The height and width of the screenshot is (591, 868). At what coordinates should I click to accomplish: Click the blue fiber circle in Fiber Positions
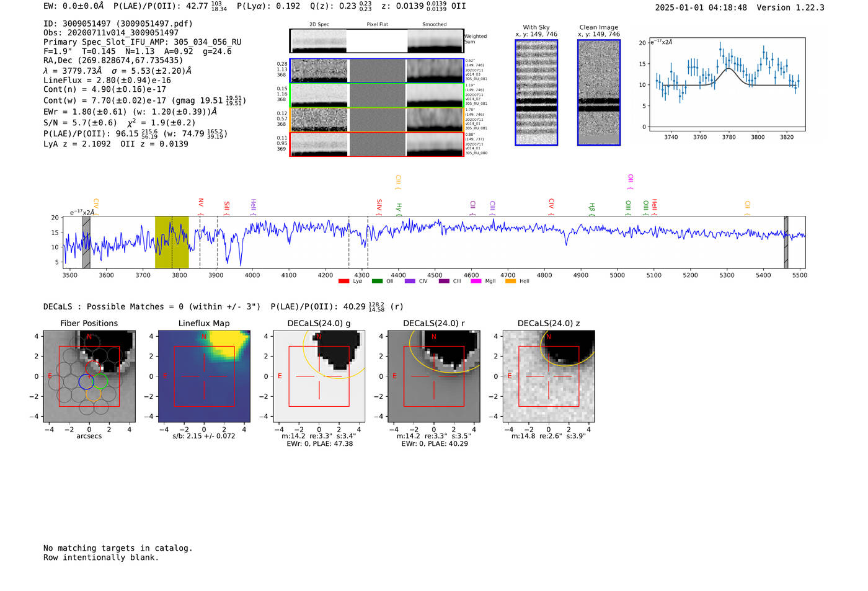(x=86, y=381)
